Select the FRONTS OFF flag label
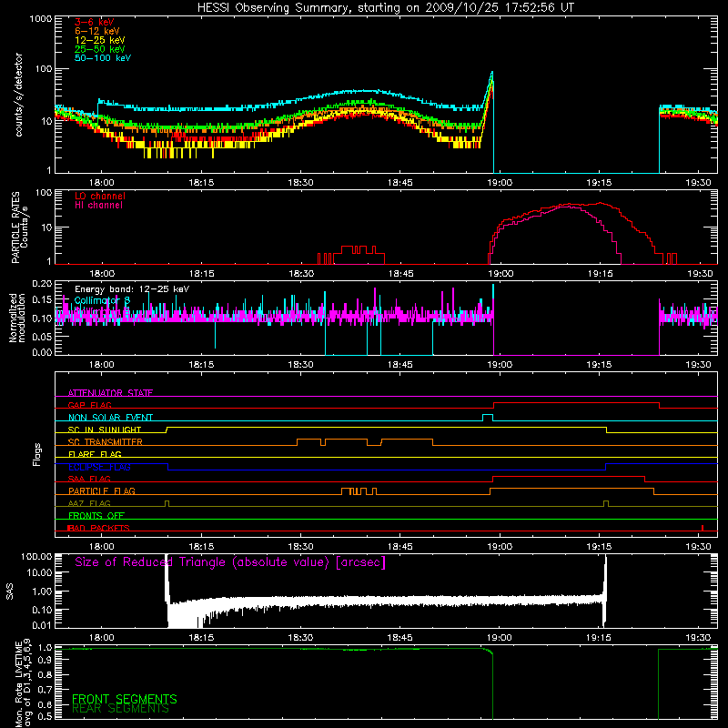The width and height of the screenshot is (728, 728). [96, 515]
